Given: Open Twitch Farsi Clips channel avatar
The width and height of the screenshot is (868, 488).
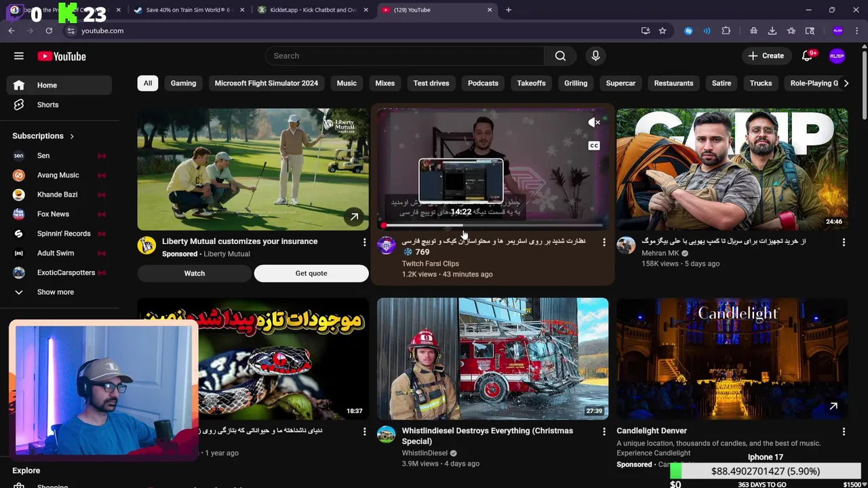Looking at the screenshot, I should [386, 245].
